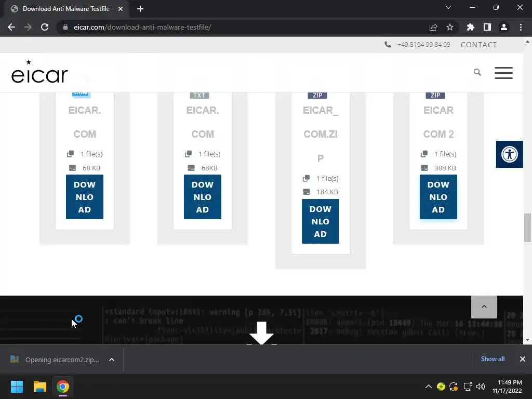Click the 308 KB file size text
Screen dimensions: 532x399
coord(445,168)
